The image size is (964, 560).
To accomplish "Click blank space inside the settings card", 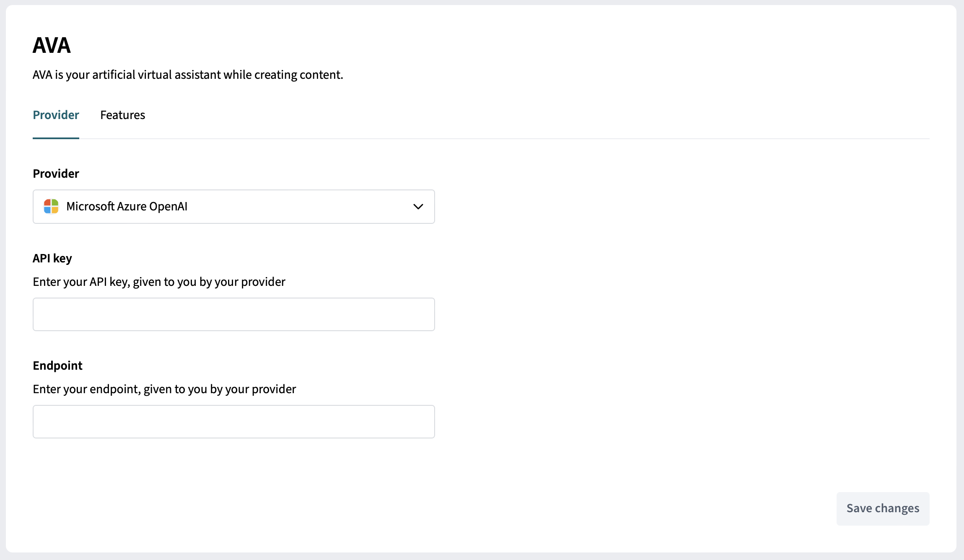I will coord(671,314).
